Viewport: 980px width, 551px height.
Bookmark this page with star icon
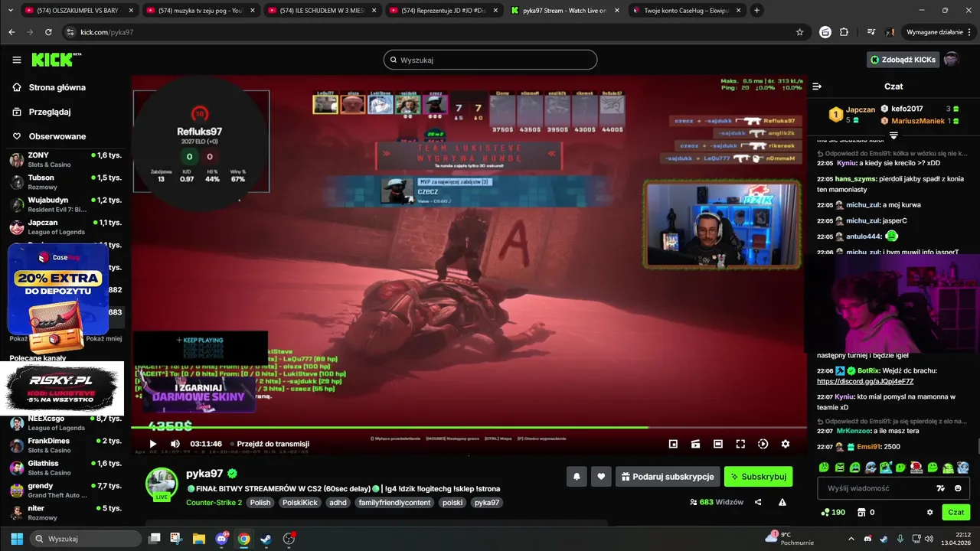(799, 32)
